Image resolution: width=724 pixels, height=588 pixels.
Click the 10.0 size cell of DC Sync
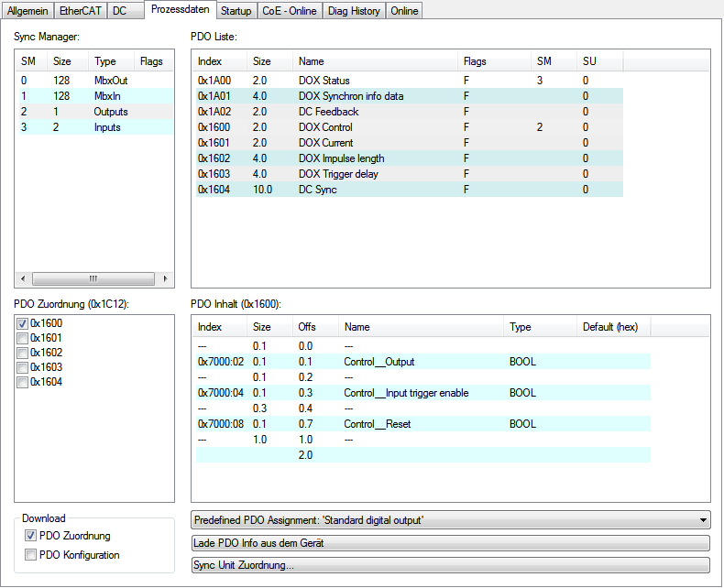263,190
